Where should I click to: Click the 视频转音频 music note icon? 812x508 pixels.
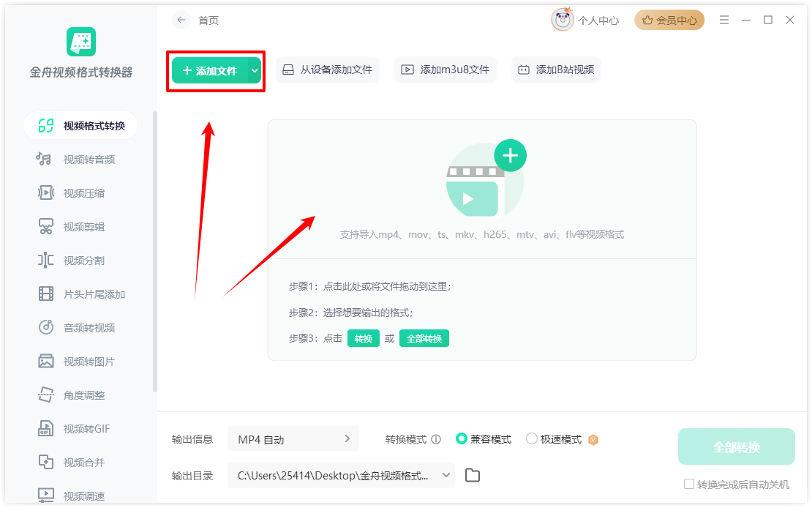click(x=44, y=159)
